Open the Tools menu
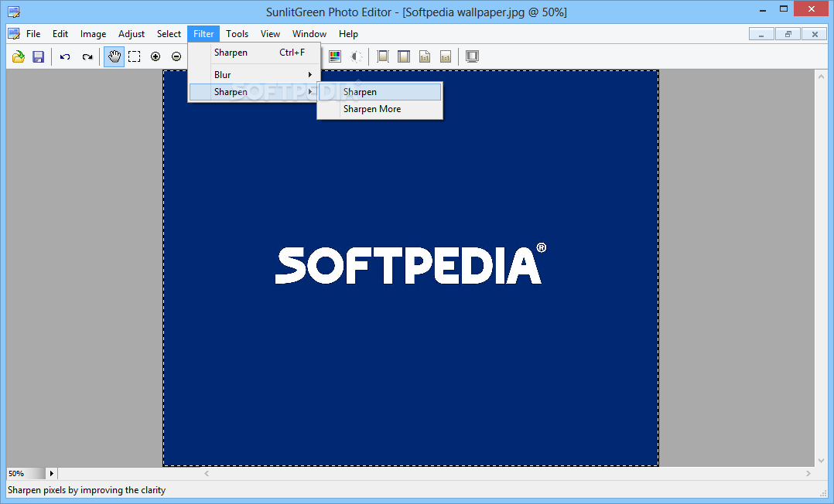Viewport: 834px width, 504px height. point(237,34)
